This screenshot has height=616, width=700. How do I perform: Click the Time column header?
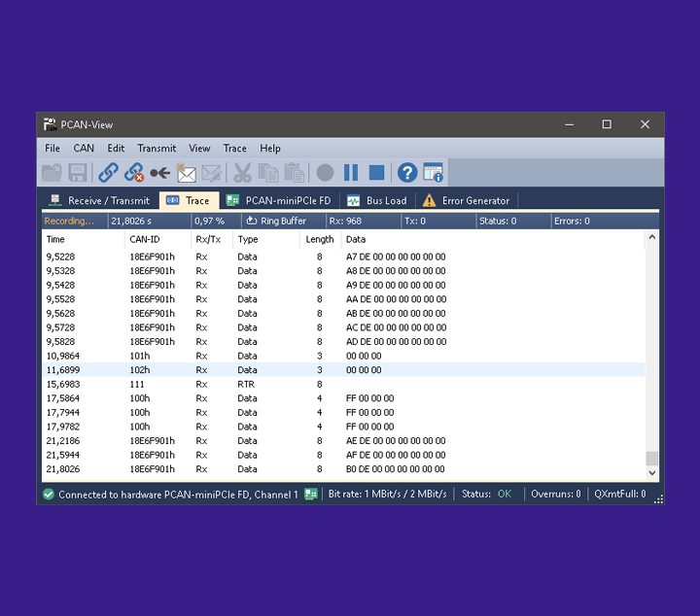click(x=83, y=240)
